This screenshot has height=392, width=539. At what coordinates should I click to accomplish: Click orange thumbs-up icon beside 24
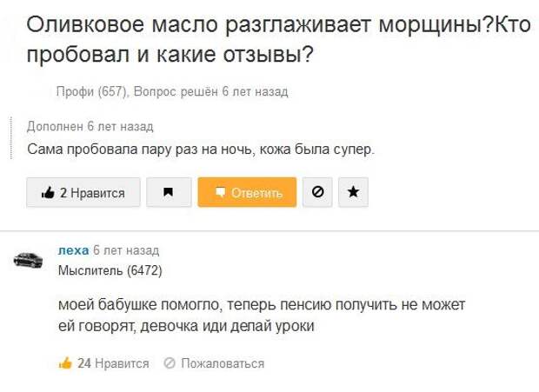65,363
